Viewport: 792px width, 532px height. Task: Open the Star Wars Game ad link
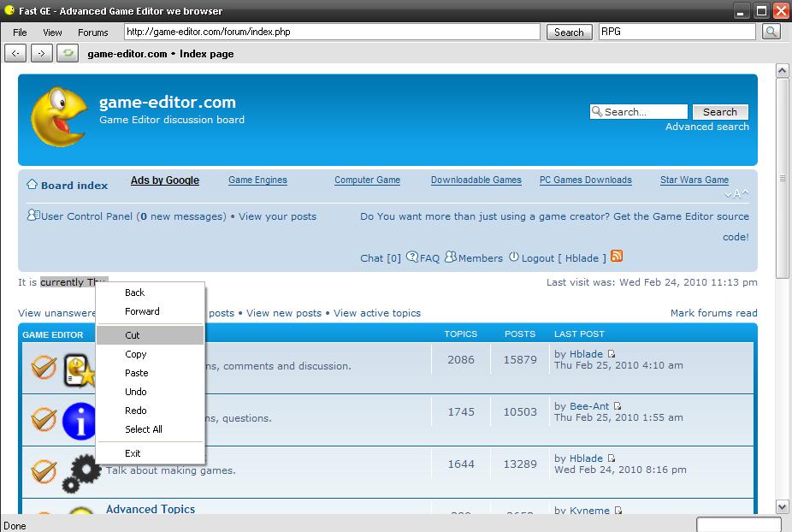[x=694, y=180]
